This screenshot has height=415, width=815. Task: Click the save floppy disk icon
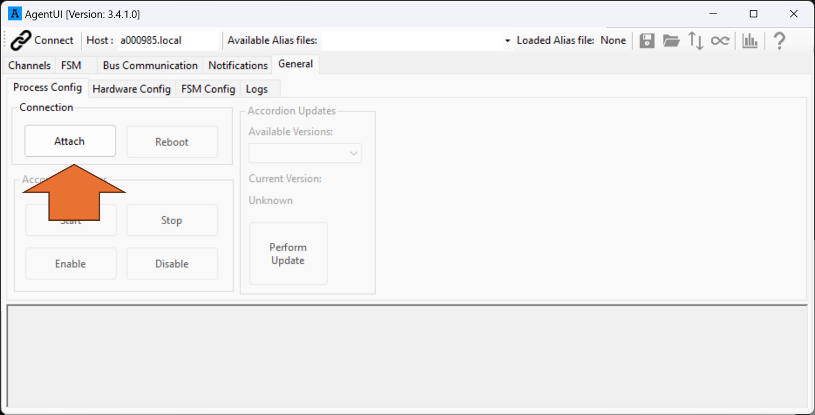pos(647,40)
